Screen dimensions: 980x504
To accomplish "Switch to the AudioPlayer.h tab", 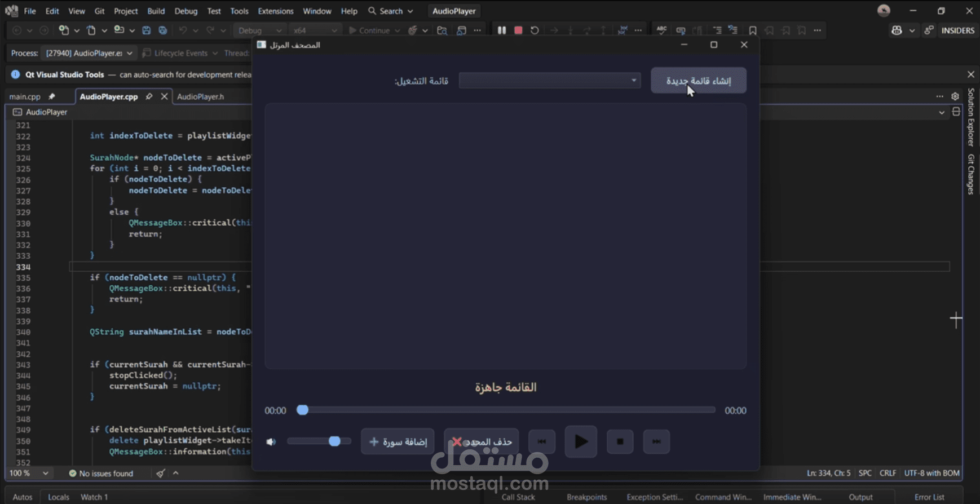I will click(x=201, y=96).
